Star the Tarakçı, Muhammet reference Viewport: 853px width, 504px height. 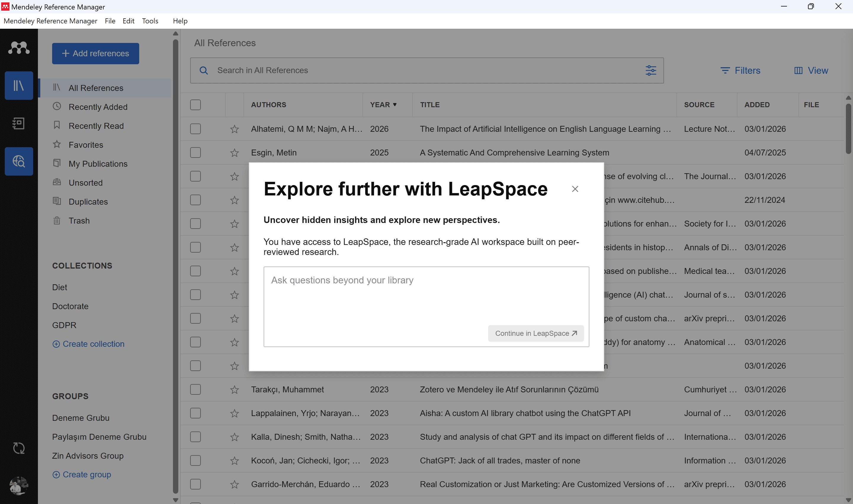click(x=234, y=389)
